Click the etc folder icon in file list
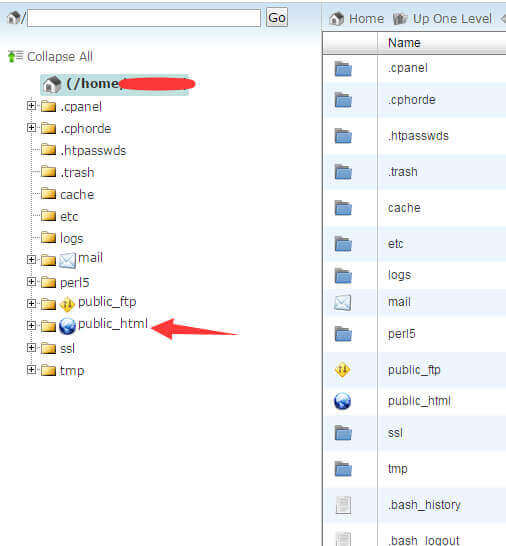The height and width of the screenshot is (546, 506). pyautogui.click(x=343, y=244)
